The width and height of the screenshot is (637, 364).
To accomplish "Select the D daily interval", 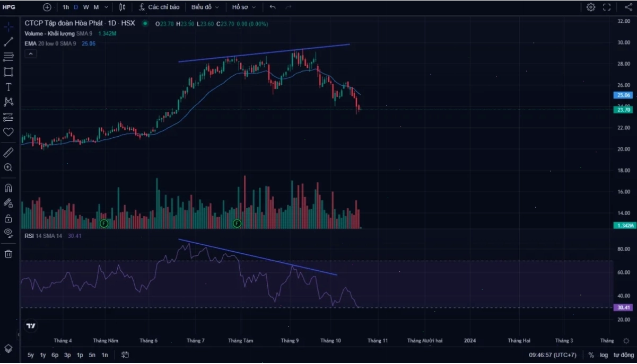I will point(76,7).
